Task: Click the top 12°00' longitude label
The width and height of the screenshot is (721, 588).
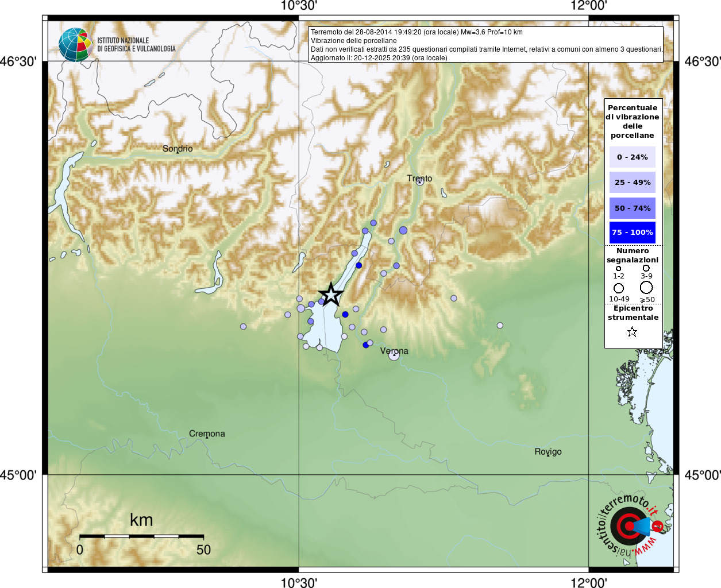Action: (589, 6)
